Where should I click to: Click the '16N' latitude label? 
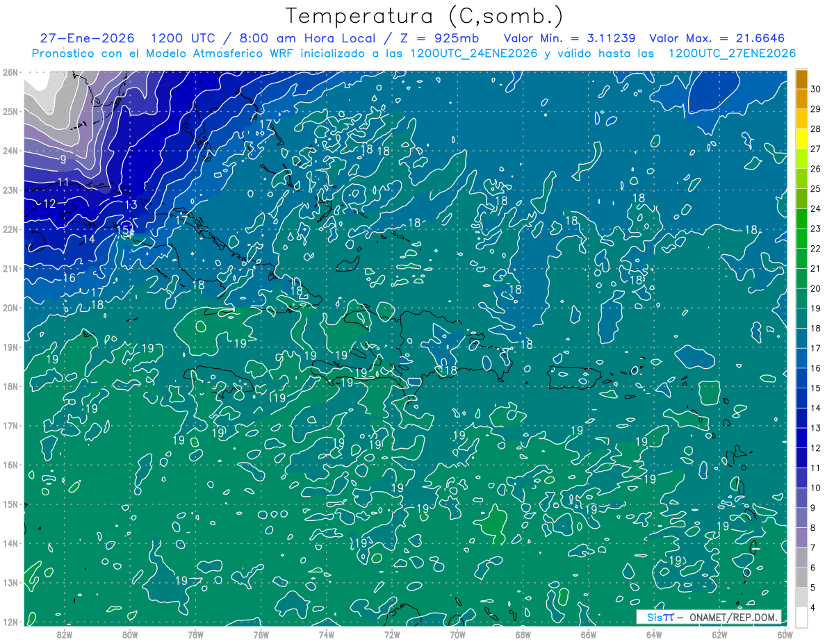[10, 465]
